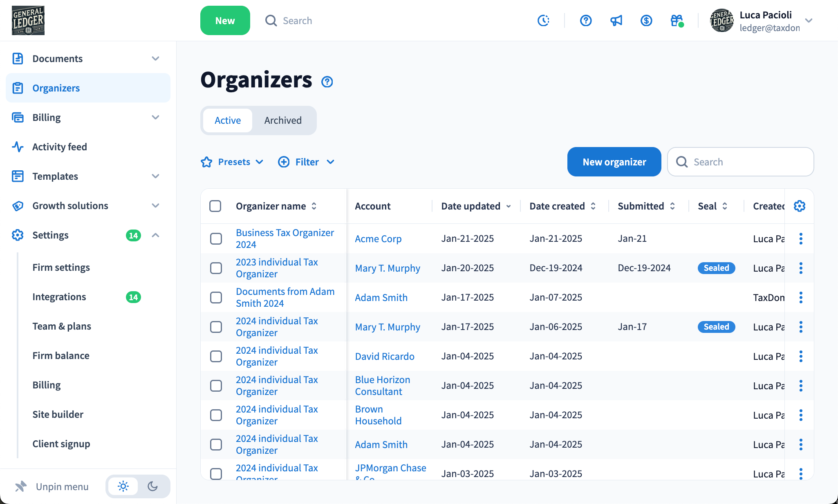Collapse the Settings sidebar section
Screen dimensions: 838x504
click(x=155, y=235)
